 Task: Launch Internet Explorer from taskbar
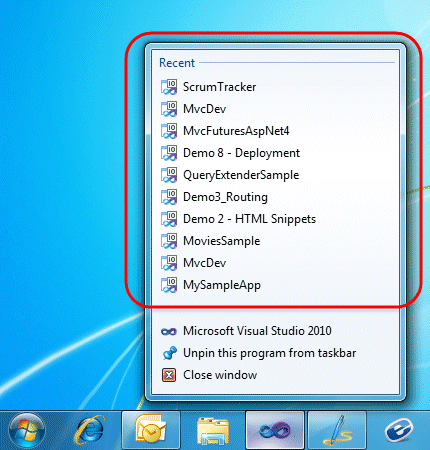pos(89,431)
